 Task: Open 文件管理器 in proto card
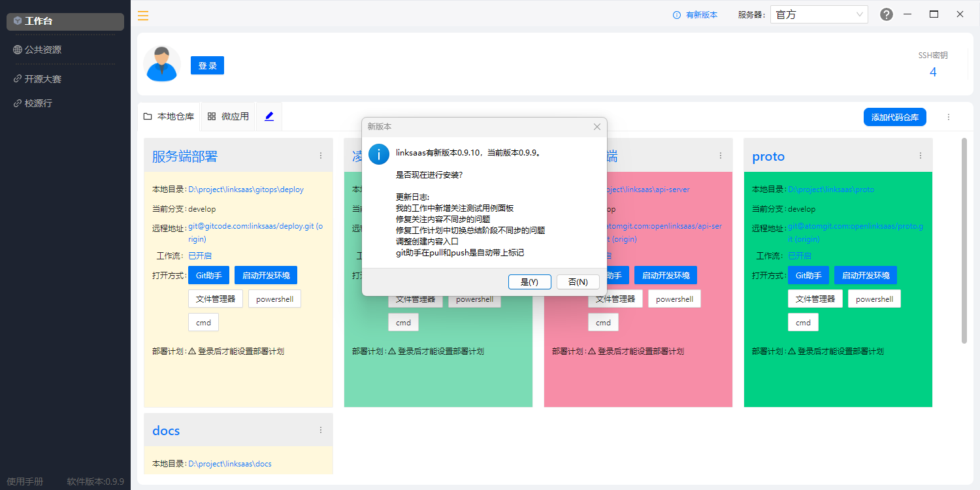tap(815, 299)
